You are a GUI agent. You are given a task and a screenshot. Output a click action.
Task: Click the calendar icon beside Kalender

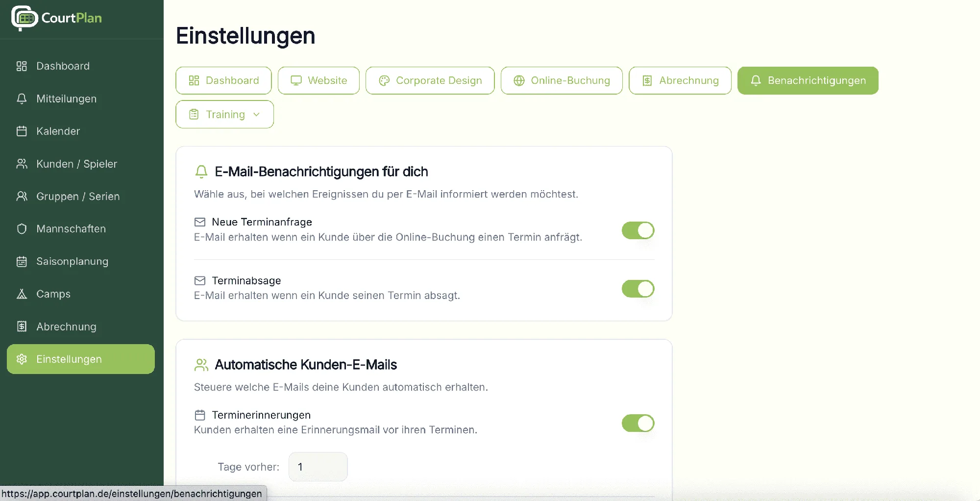point(22,131)
